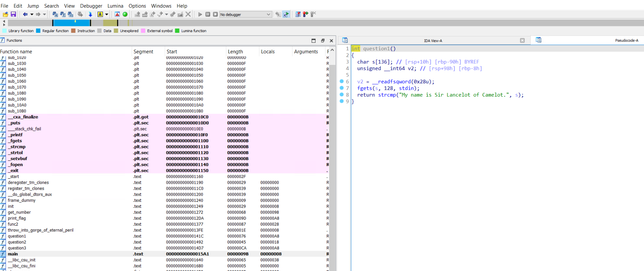644x271 pixels.
Task: Select throw_into_gorge_of_eternal_peril function row
Action: pyautogui.click(x=164, y=230)
